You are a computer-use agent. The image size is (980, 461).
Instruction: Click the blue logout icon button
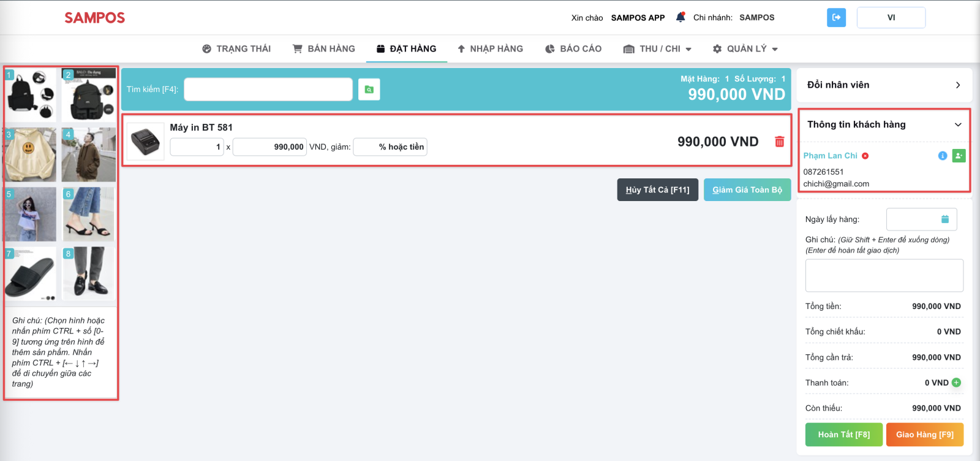click(x=836, y=17)
